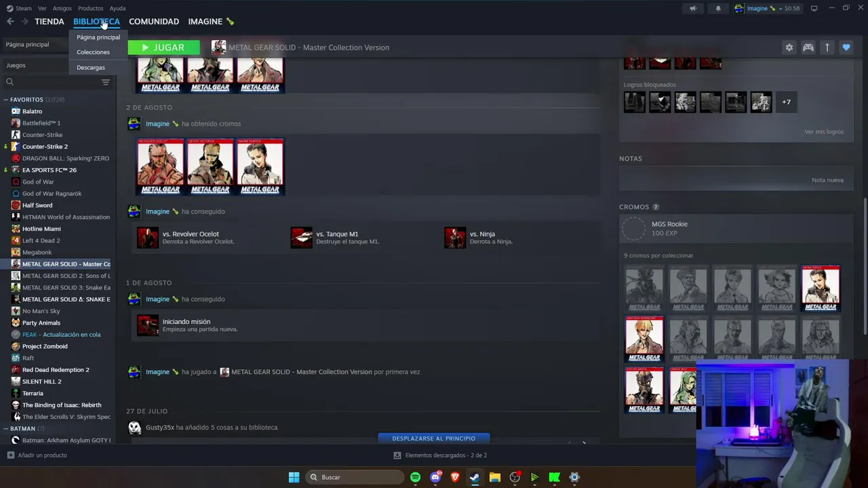Viewport: 868px width, 488px height.
Task: Click the library search magnifier icon
Action: coord(9,82)
